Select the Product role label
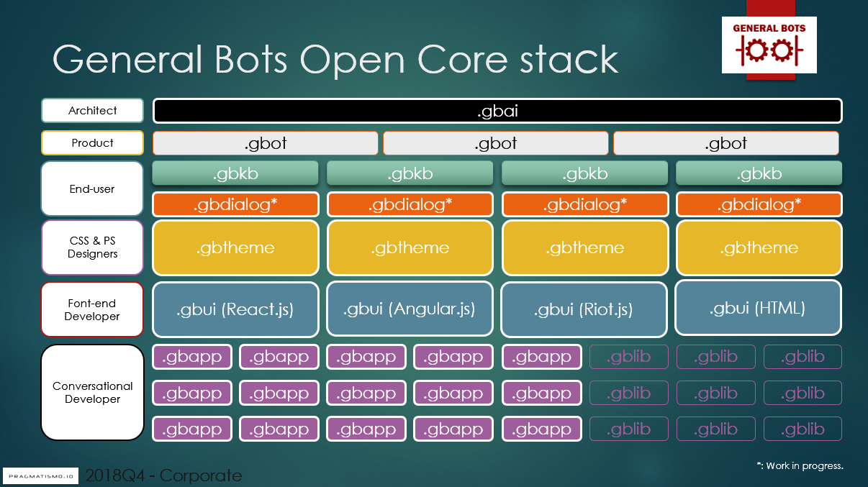868x487 pixels. (x=92, y=143)
